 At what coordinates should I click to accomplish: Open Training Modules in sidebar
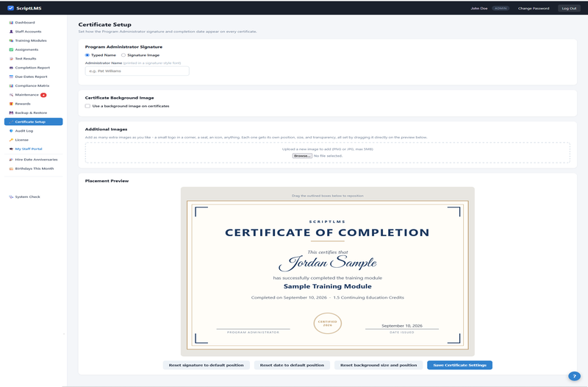[33, 40]
